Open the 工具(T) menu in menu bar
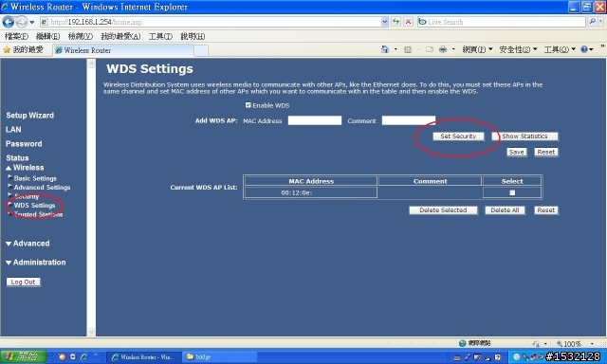Screen dimensions: 607x364 point(160,36)
